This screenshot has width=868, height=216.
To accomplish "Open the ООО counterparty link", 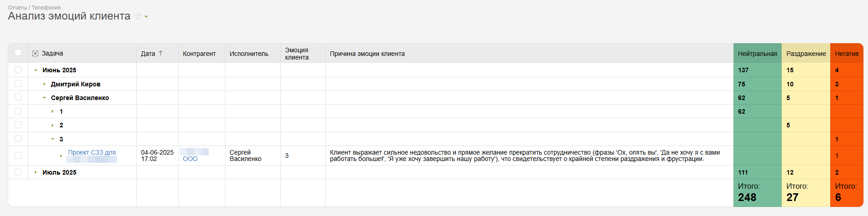I will pyautogui.click(x=190, y=159).
